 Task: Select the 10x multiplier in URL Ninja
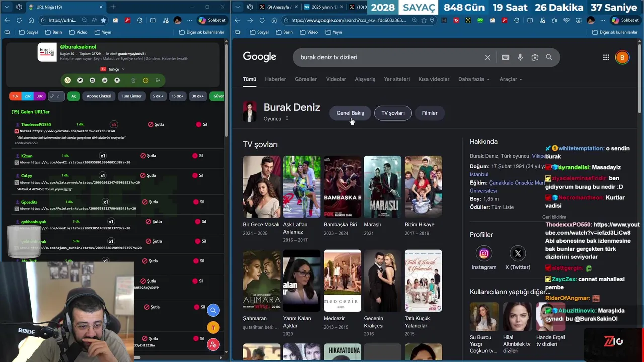tap(15, 96)
